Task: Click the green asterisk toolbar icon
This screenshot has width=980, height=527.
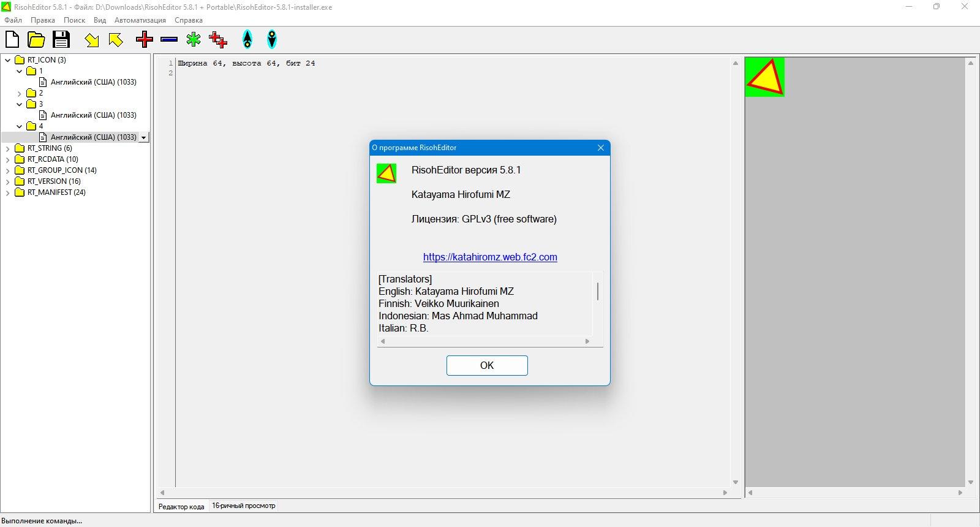Action: tap(194, 40)
